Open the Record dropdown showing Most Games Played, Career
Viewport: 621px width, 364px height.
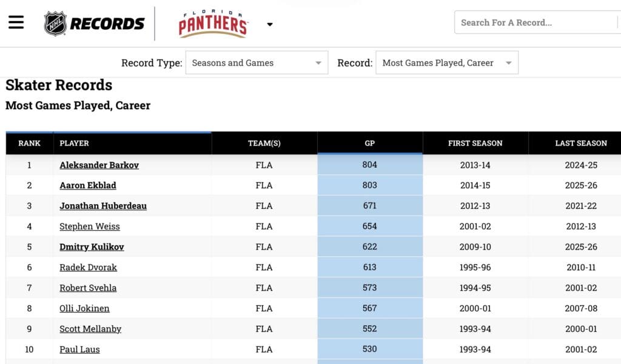pyautogui.click(x=447, y=62)
